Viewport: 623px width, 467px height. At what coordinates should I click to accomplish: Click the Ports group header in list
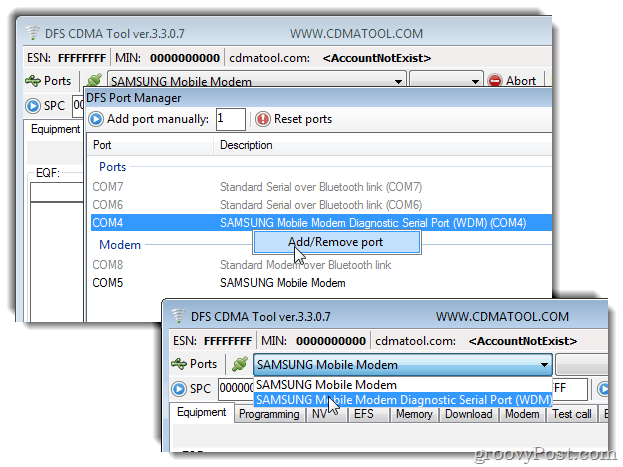click(x=112, y=167)
